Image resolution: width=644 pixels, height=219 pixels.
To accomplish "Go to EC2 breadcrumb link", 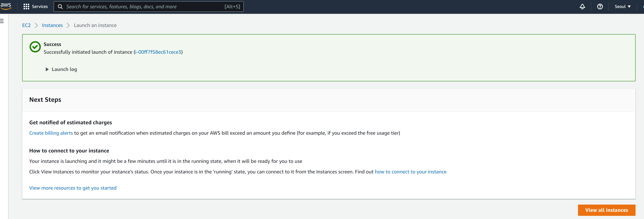I will [26, 25].
